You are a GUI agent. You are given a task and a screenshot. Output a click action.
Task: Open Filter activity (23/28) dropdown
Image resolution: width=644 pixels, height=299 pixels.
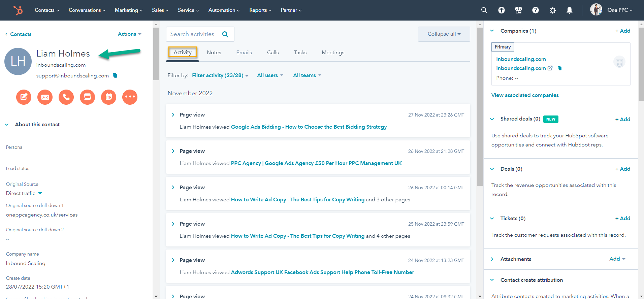click(220, 75)
